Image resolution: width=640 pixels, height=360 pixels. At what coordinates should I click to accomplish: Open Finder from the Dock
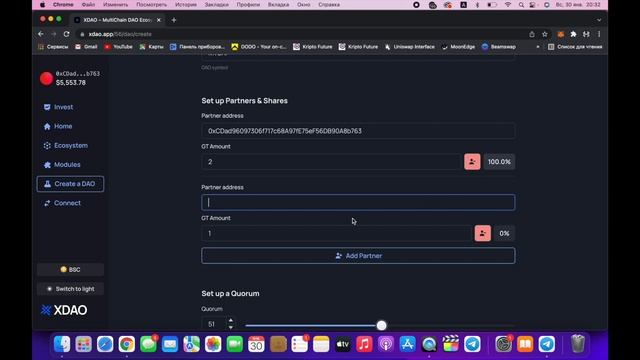[x=62, y=344]
